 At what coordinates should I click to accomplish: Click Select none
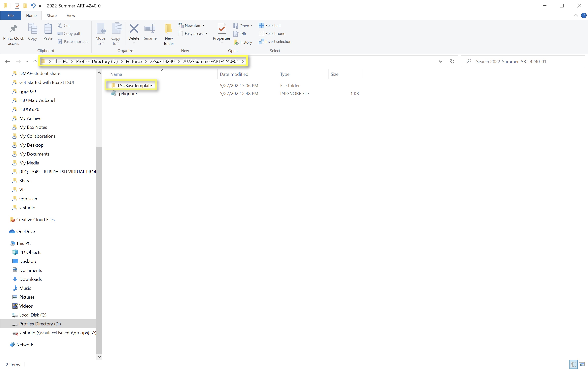[x=272, y=33]
